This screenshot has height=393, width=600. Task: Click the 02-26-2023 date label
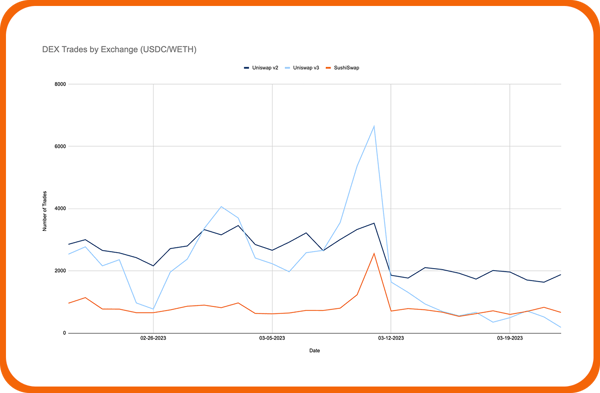pos(153,338)
